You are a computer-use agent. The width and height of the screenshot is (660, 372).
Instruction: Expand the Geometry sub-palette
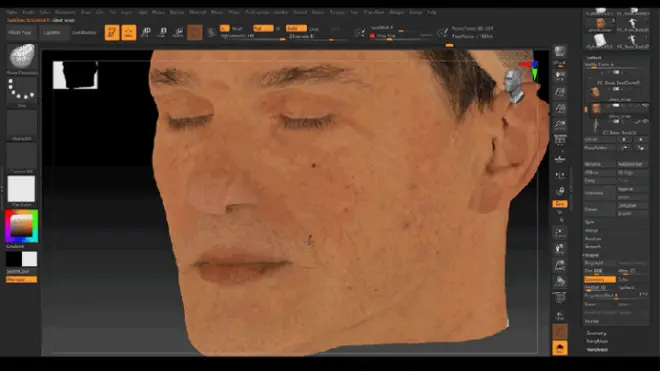(596, 333)
